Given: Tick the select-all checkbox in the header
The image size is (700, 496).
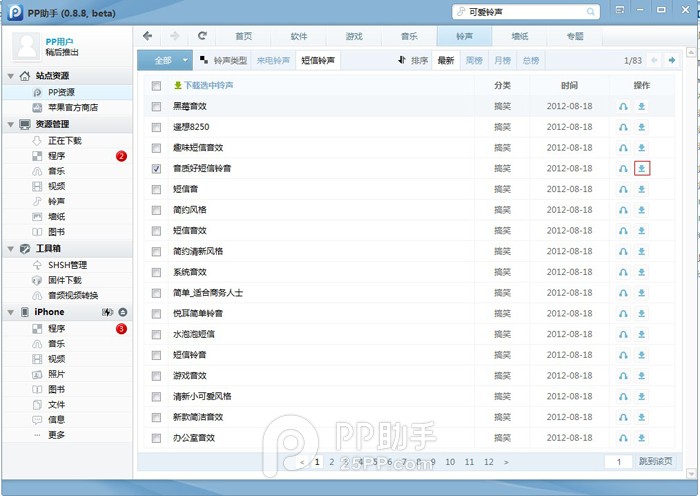Looking at the screenshot, I should pos(156,86).
